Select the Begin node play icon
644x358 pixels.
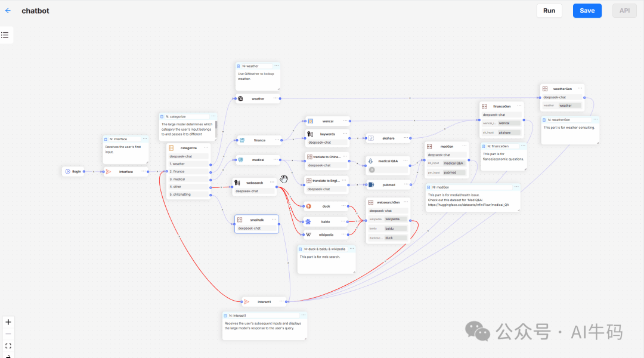68,171
